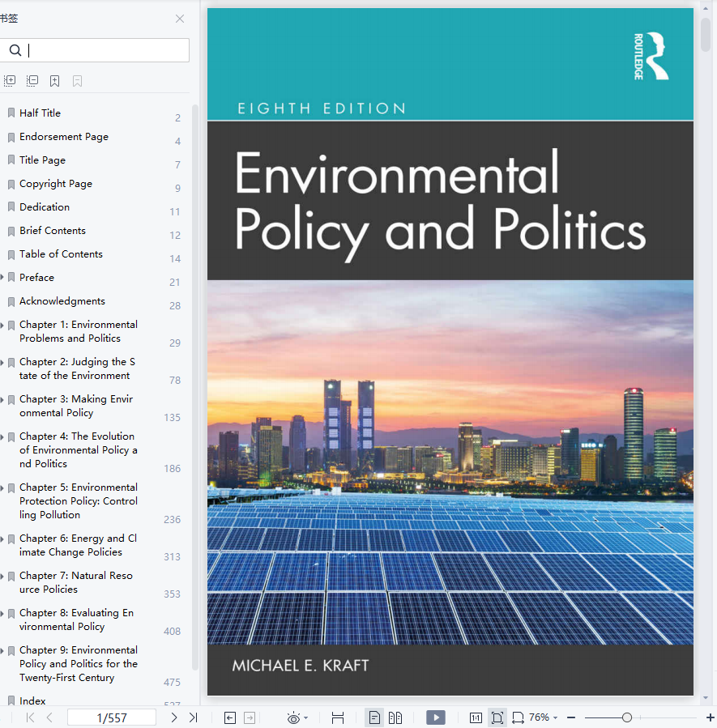This screenshot has height=728, width=717.
Task: Open Chapter 3: Making Environmental Policy
Action: point(76,406)
